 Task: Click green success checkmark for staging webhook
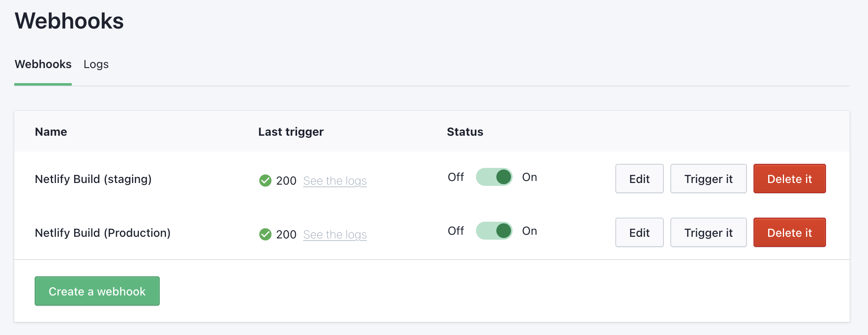(265, 180)
